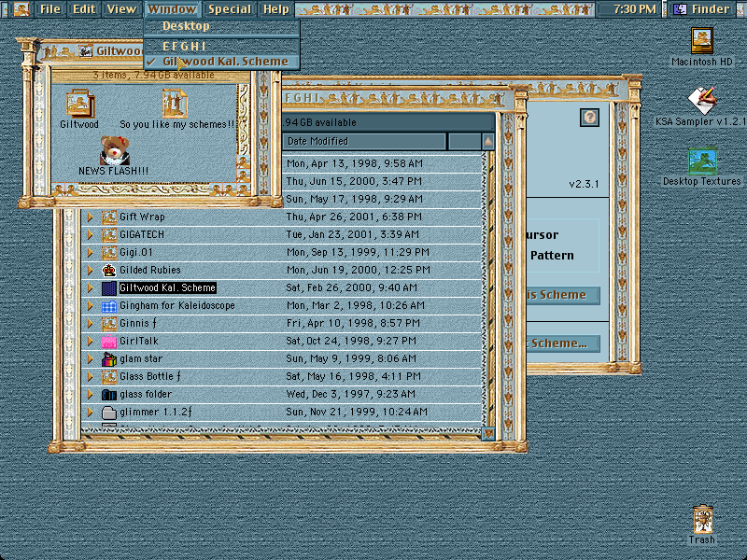Click the date 'Thu, Jun 15, 2000, 3:47 PM'
Viewport: 747px width, 560px height.
tap(354, 181)
